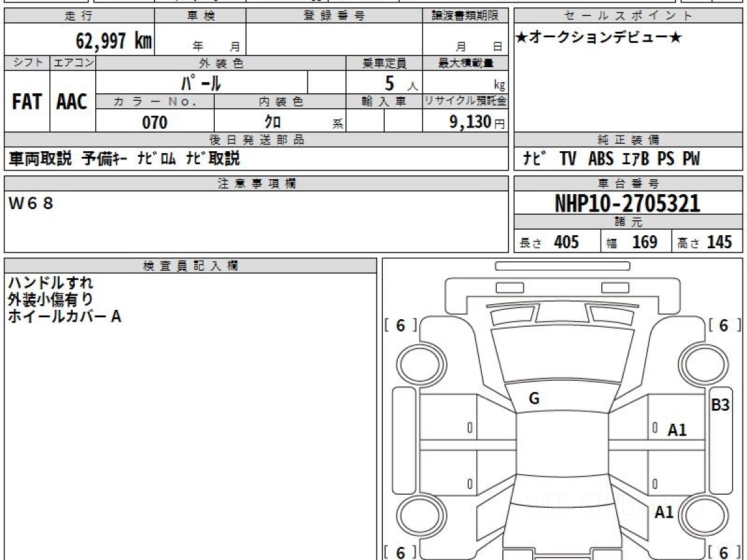747x560 pixels.
Task: Select the 純正装備 header
Action: pyautogui.click(x=629, y=140)
